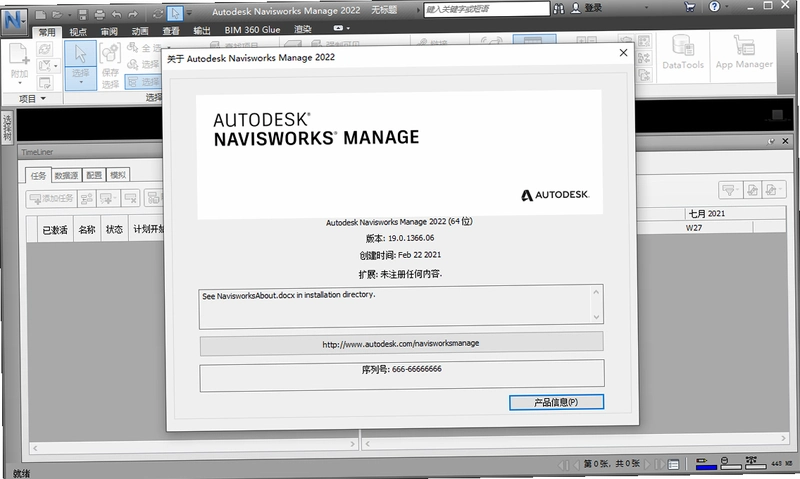Click the About text box scroll-down arrow

596,317
